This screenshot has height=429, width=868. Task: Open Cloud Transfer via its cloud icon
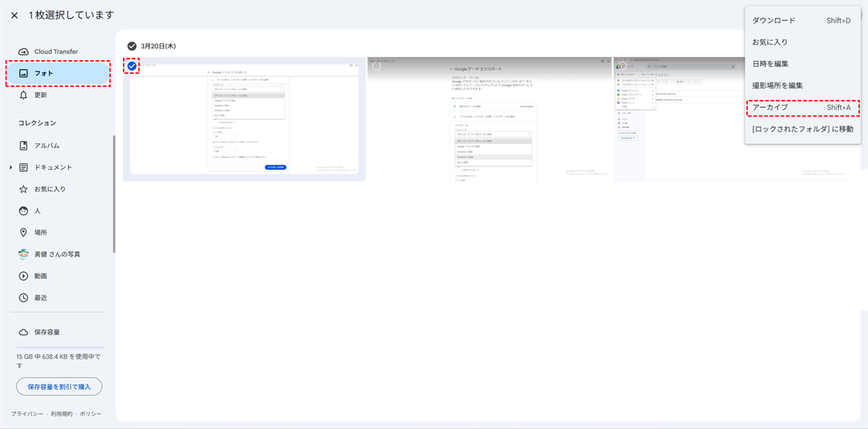coord(23,51)
